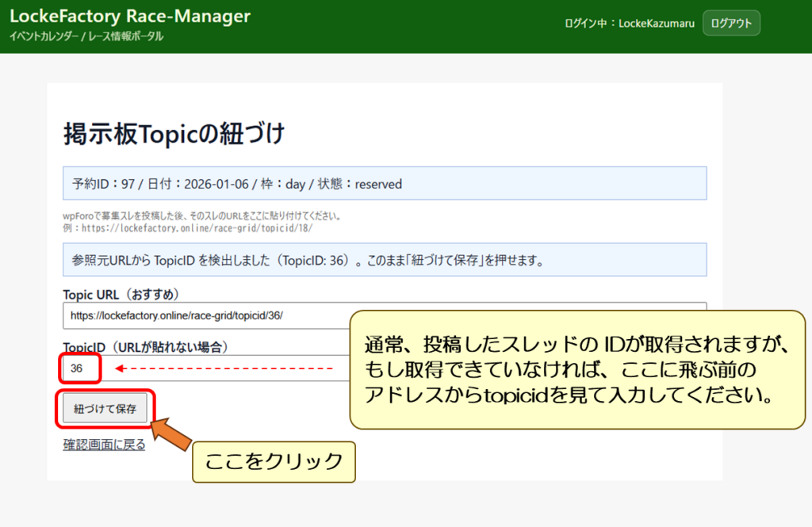
Task: Click the red dashed arrow icon
Action: pos(222,369)
